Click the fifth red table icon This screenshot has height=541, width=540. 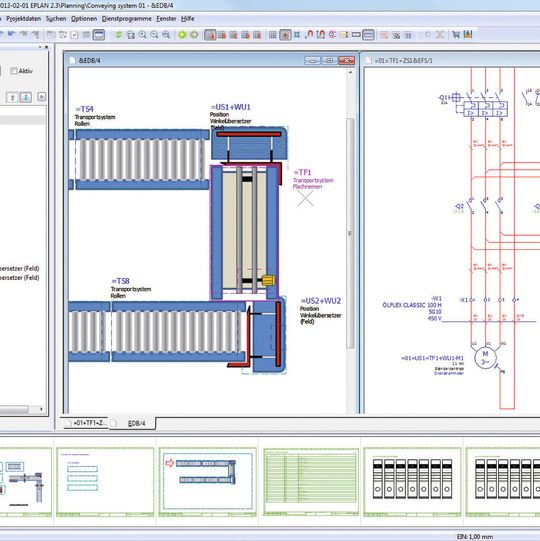coord(257,35)
